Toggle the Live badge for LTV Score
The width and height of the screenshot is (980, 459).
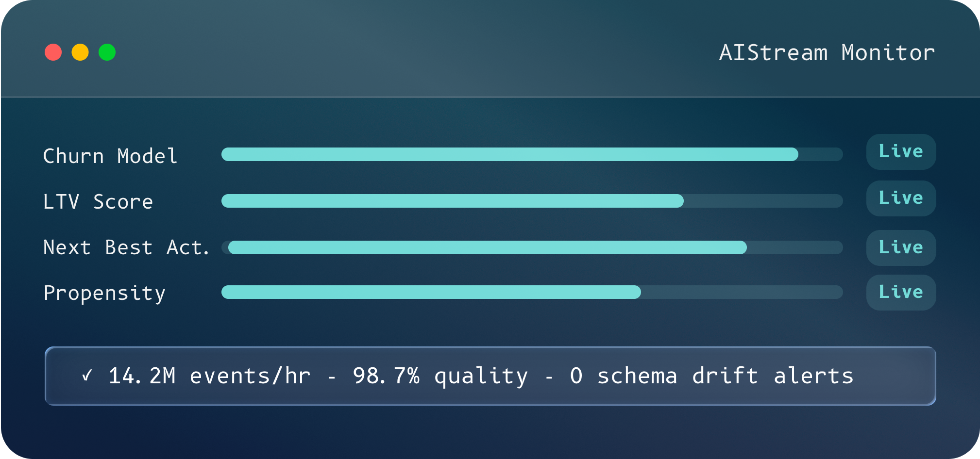click(x=901, y=198)
